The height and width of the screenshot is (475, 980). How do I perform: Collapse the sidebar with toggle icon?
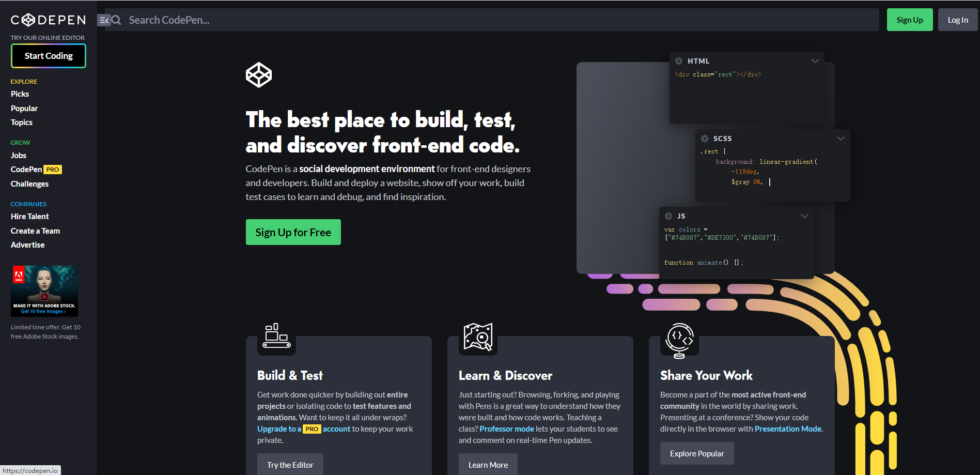tap(104, 20)
